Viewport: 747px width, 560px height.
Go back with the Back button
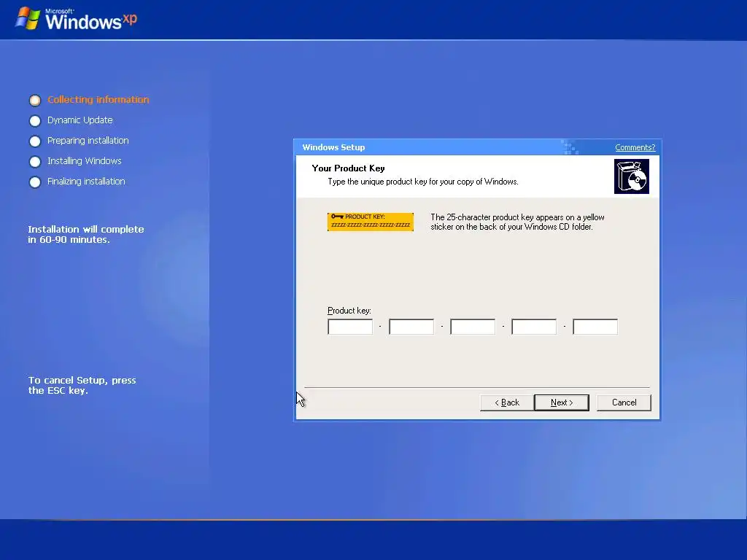coord(507,402)
